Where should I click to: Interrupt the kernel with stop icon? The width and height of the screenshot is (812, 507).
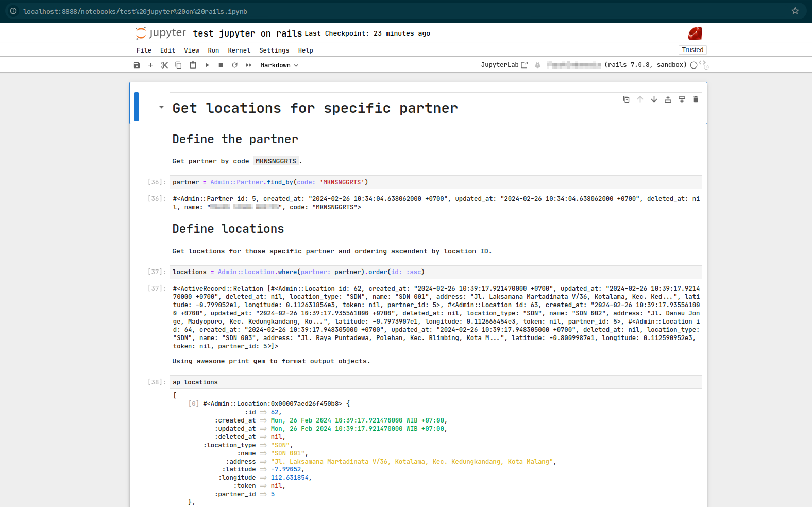[221, 65]
